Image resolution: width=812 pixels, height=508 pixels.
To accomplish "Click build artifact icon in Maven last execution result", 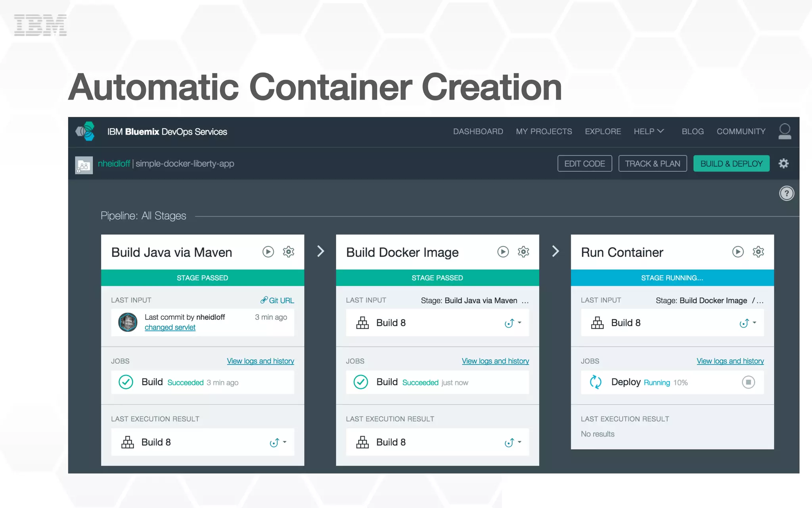I will (127, 442).
